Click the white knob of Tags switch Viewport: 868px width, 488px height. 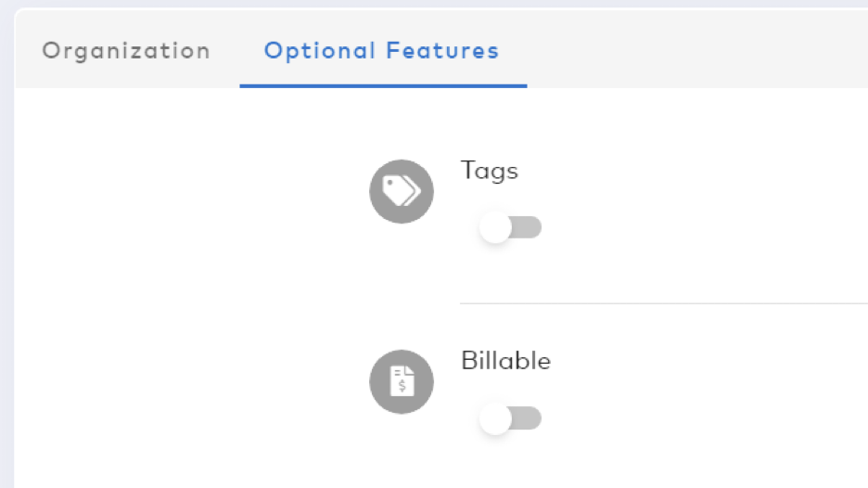(x=495, y=227)
